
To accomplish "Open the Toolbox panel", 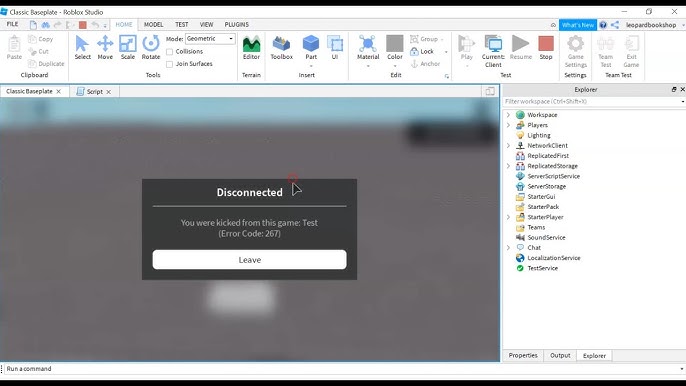I will [281, 48].
